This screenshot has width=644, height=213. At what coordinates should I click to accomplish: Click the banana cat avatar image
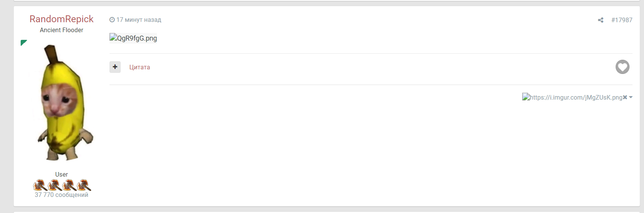click(x=64, y=103)
